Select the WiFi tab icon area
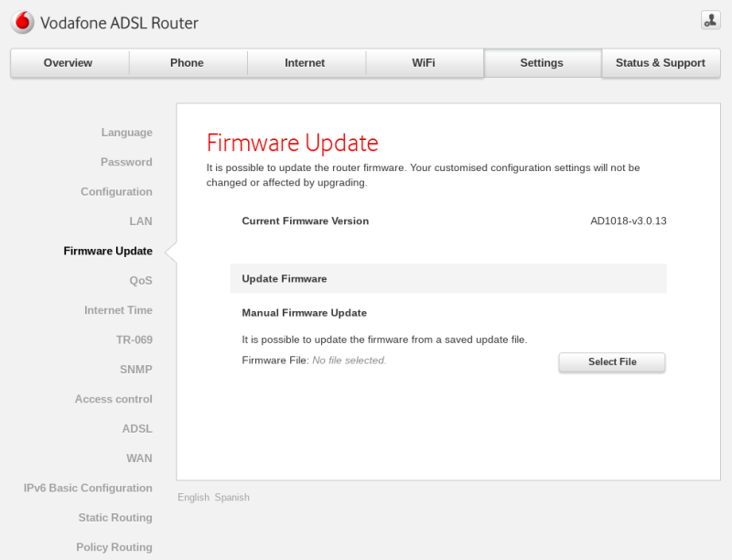The image size is (732, 560). 423,63
